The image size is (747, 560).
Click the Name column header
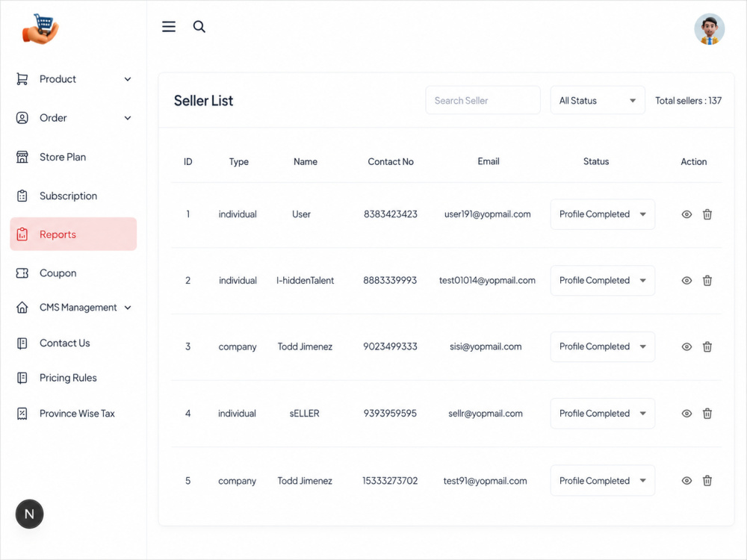point(306,161)
